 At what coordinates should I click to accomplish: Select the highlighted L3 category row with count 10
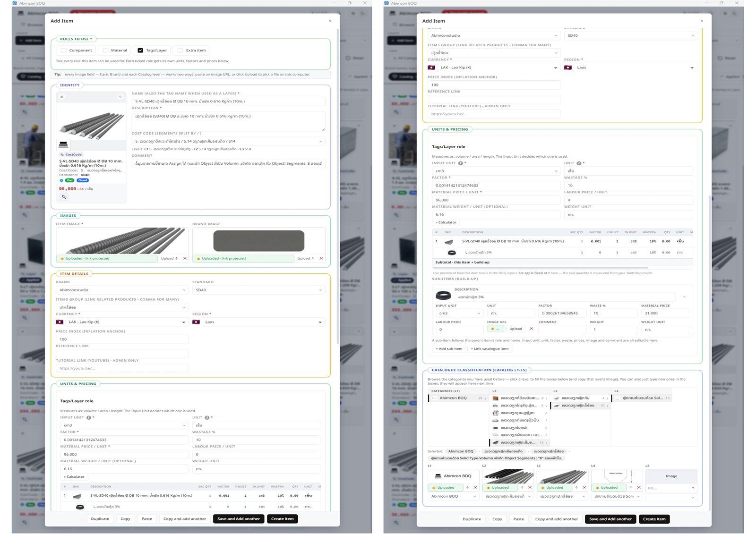point(580,405)
